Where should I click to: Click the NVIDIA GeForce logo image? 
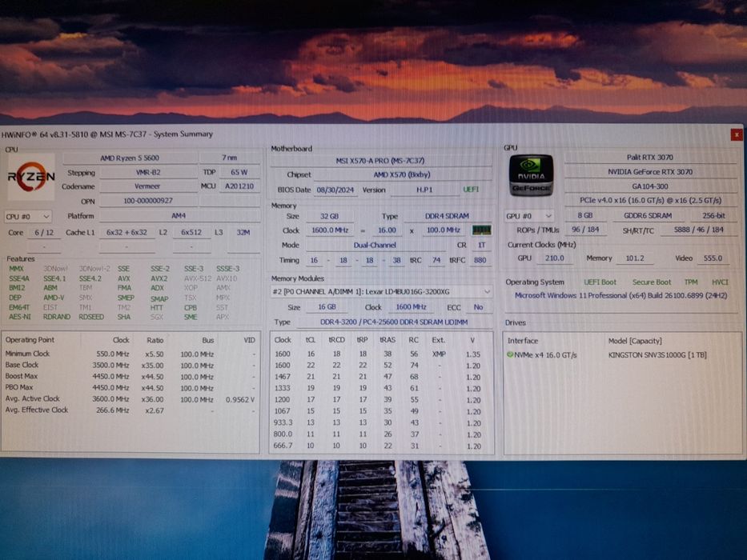pos(531,175)
